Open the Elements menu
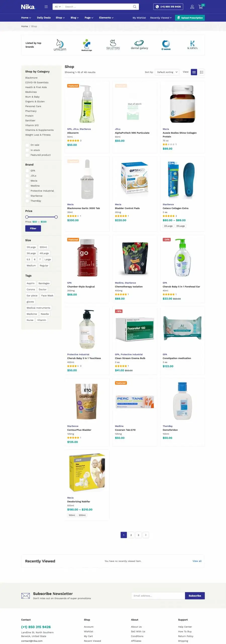Viewport: 226px width, 644px height. pyautogui.click(x=106, y=18)
